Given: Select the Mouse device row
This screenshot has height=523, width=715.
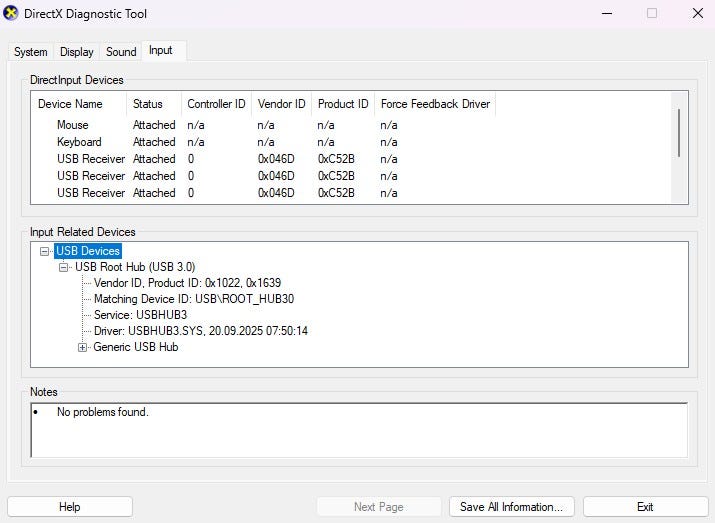Looking at the screenshot, I should [x=72, y=125].
